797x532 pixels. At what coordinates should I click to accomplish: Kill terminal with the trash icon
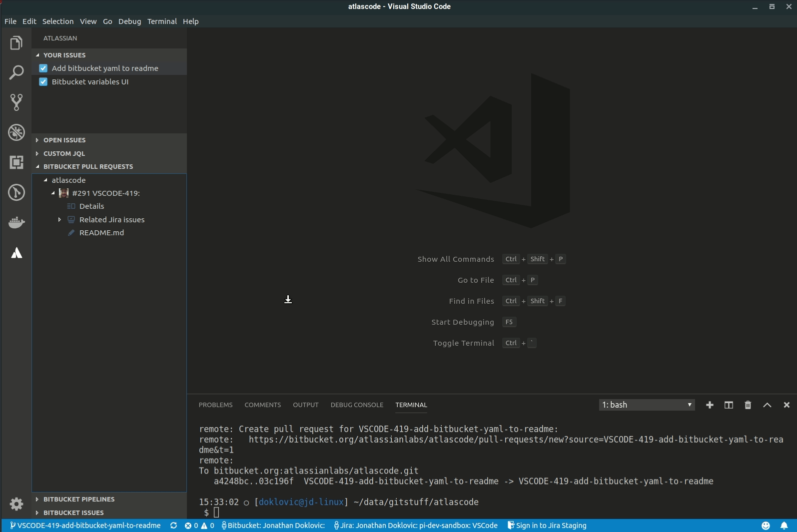[748, 405]
